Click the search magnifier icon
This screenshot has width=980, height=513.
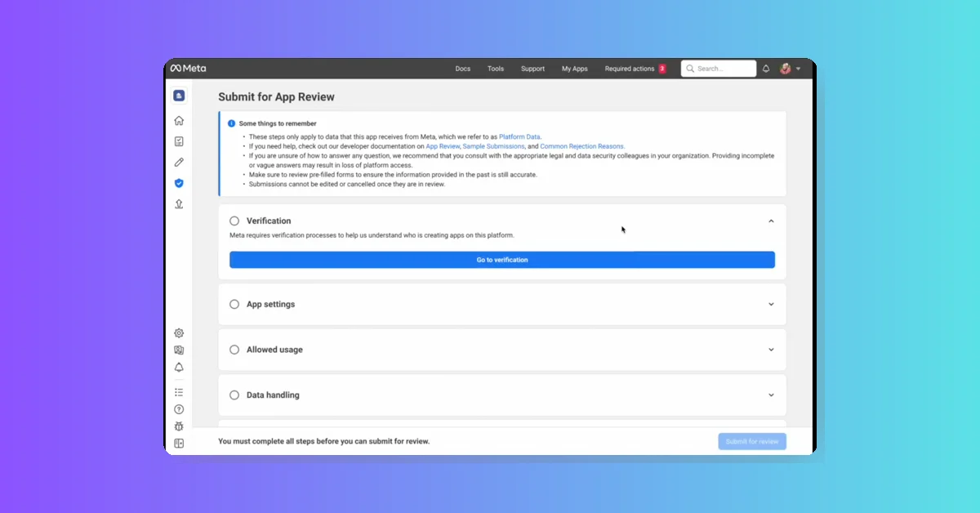(x=691, y=69)
